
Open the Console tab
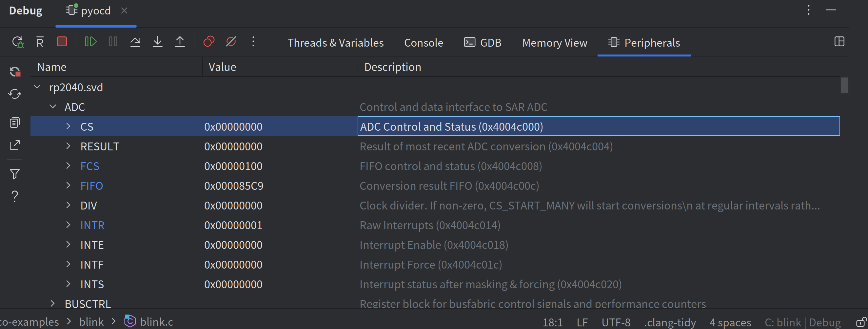424,43
